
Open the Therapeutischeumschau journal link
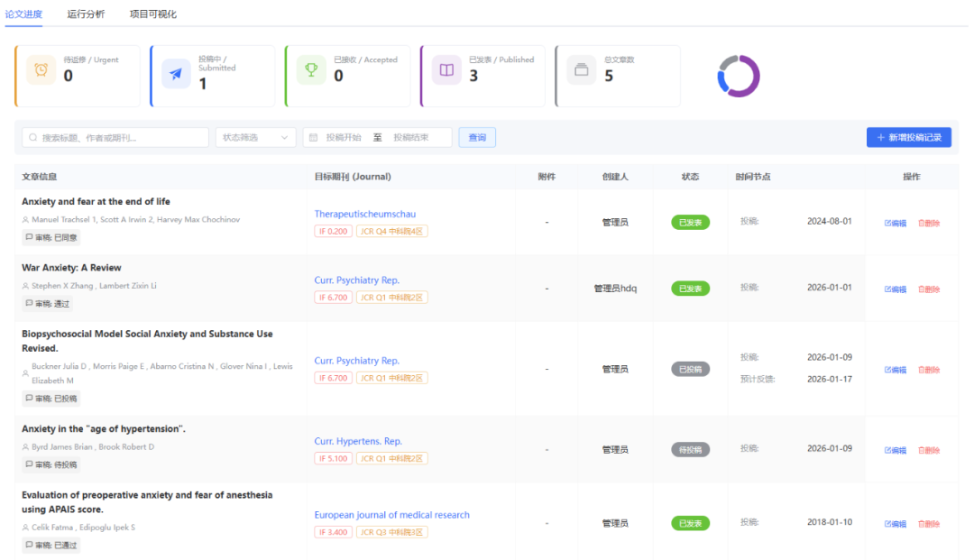coord(364,215)
